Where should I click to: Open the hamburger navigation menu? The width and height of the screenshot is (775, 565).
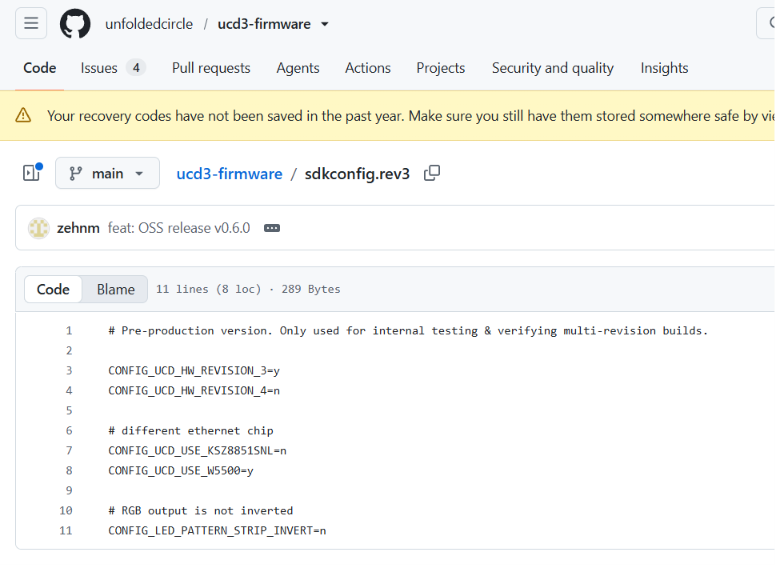click(31, 23)
